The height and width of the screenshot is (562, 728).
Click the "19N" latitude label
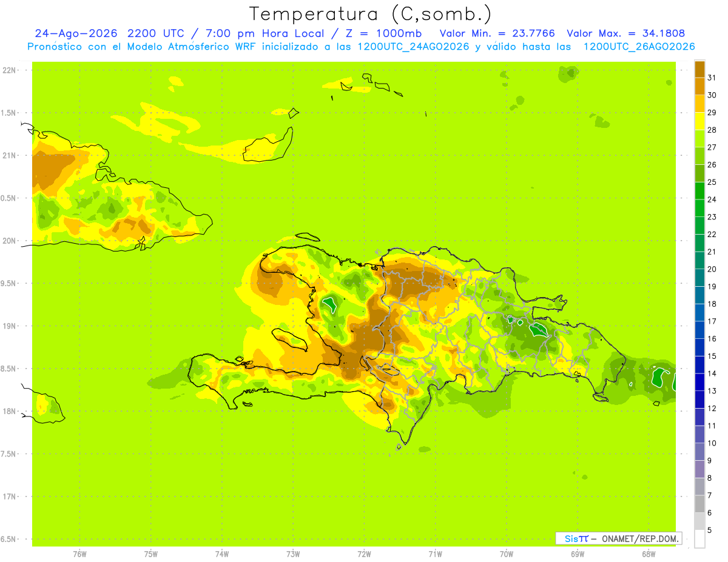point(10,326)
